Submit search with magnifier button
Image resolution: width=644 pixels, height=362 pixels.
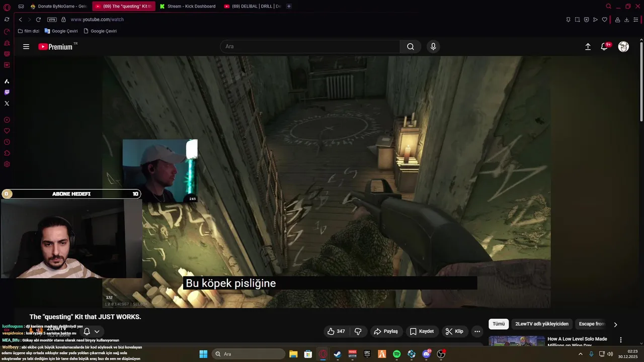pos(411,47)
